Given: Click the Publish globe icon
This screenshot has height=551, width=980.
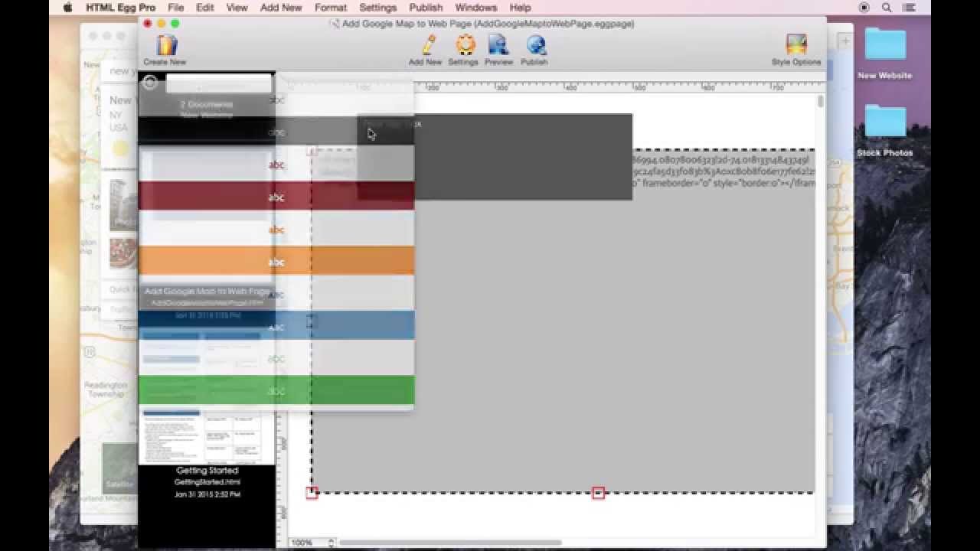Looking at the screenshot, I should pyautogui.click(x=534, y=50).
